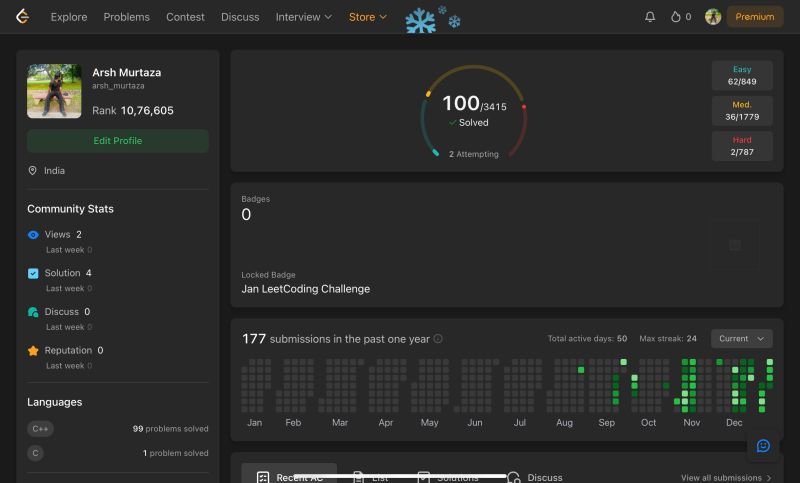The width and height of the screenshot is (800, 483).
Task: Click the locked badge placeholder icon
Action: pos(735,245)
